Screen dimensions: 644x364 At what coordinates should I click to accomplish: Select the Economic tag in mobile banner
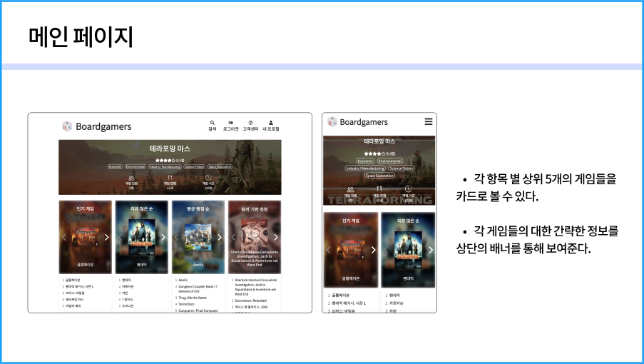tap(365, 161)
